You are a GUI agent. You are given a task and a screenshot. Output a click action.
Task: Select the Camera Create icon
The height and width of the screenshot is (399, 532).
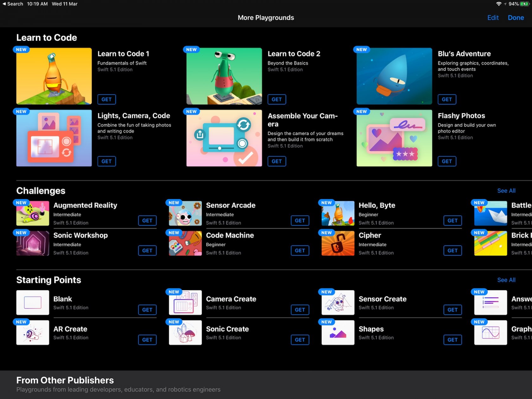tap(185, 302)
